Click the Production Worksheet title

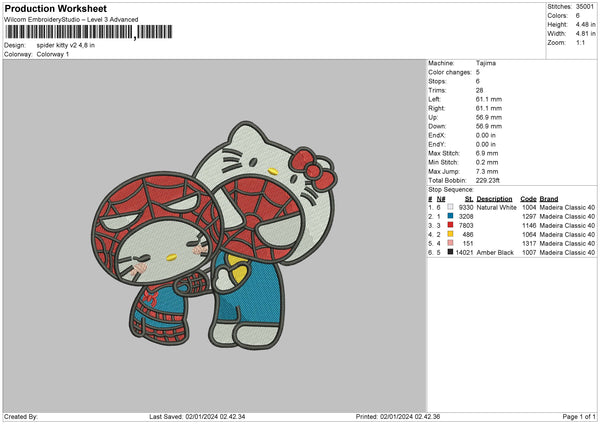point(56,8)
